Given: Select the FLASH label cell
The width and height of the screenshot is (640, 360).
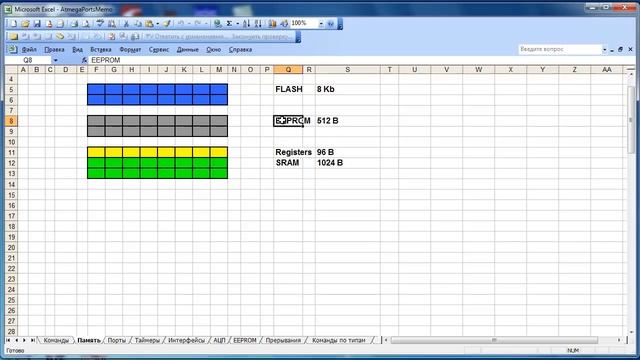Looking at the screenshot, I should 288,89.
